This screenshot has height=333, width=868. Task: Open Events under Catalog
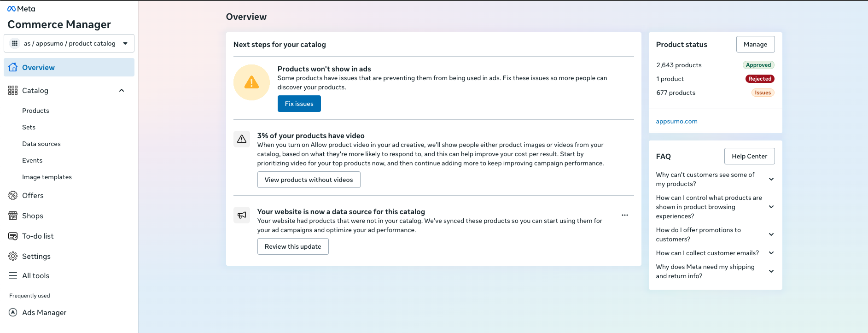point(32,160)
